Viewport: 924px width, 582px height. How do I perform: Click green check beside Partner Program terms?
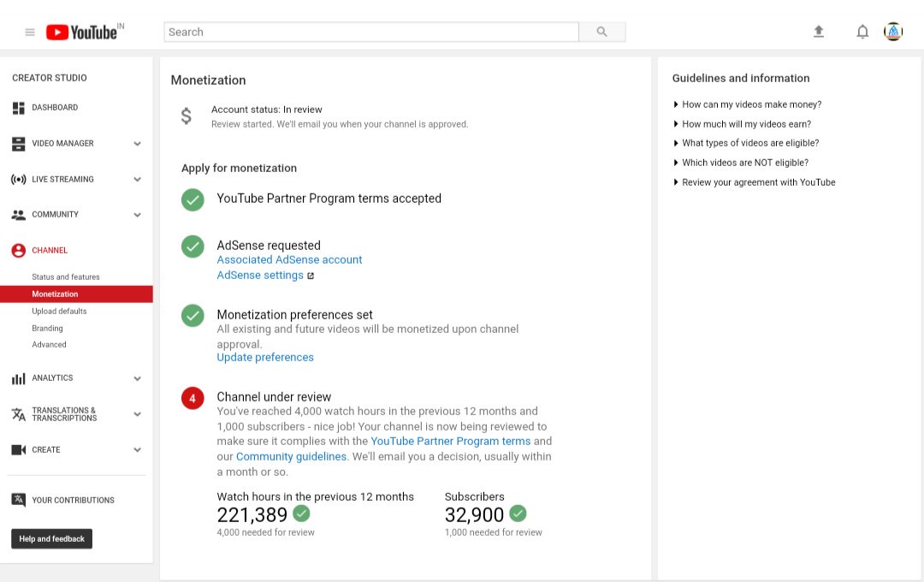coord(192,200)
